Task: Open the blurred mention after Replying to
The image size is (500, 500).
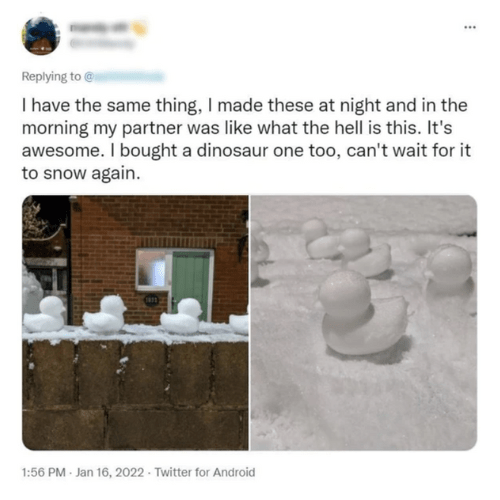Action: coord(124,77)
